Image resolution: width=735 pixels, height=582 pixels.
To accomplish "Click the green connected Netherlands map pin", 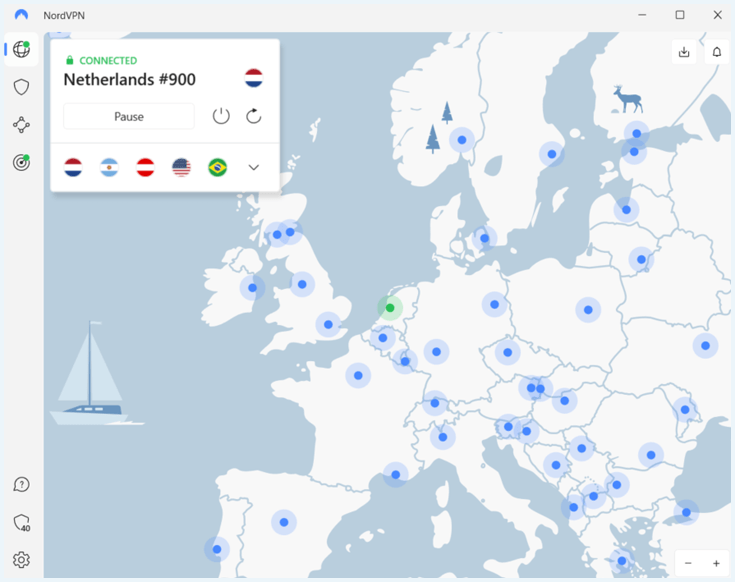I will pyautogui.click(x=390, y=308).
